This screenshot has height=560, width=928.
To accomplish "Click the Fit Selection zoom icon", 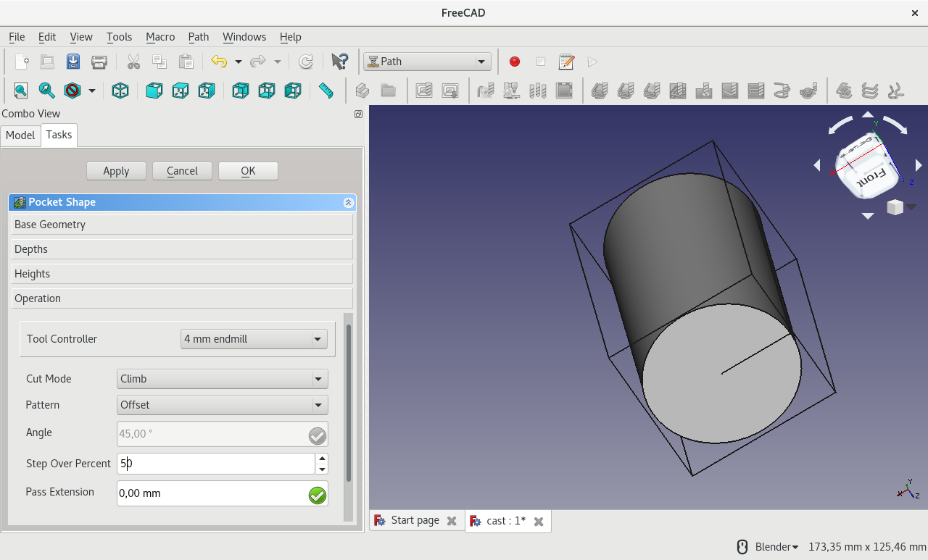I will tap(46, 91).
